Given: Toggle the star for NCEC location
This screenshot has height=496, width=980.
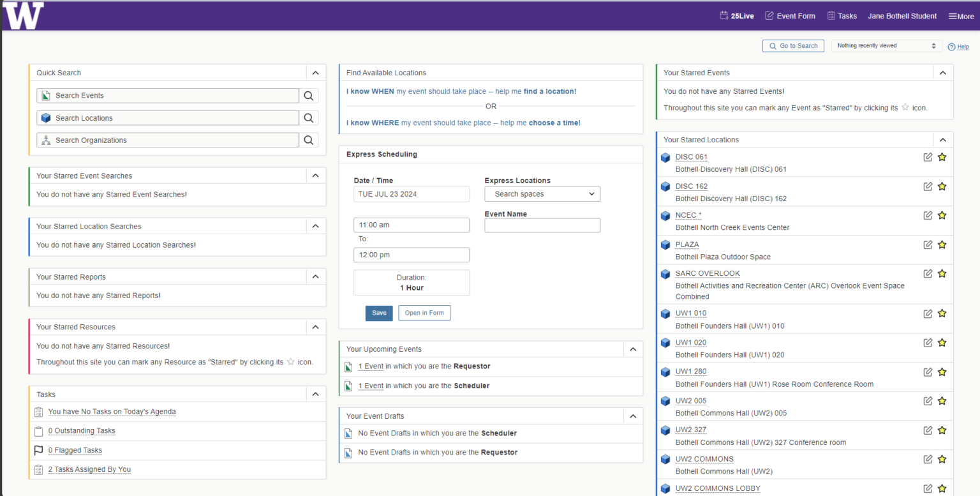Looking at the screenshot, I should (x=942, y=215).
